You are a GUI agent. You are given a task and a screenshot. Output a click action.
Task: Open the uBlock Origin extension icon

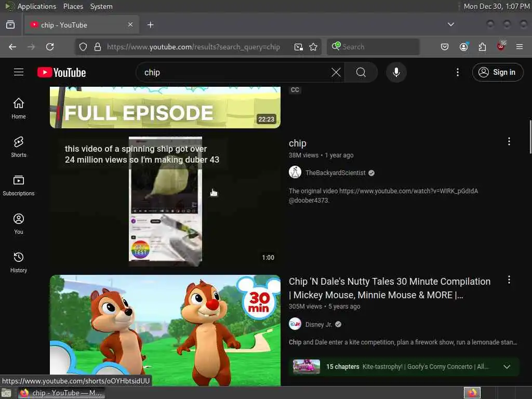click(501, 46)
